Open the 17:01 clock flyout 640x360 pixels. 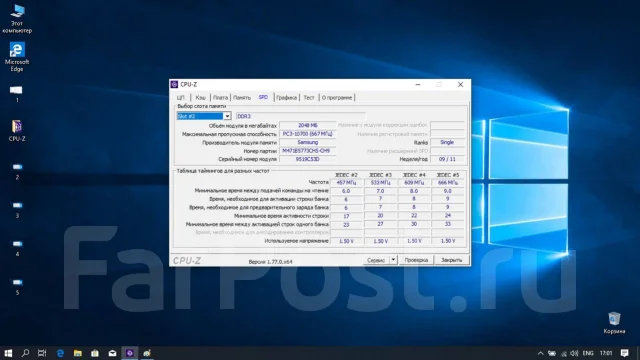pos(606,353)
